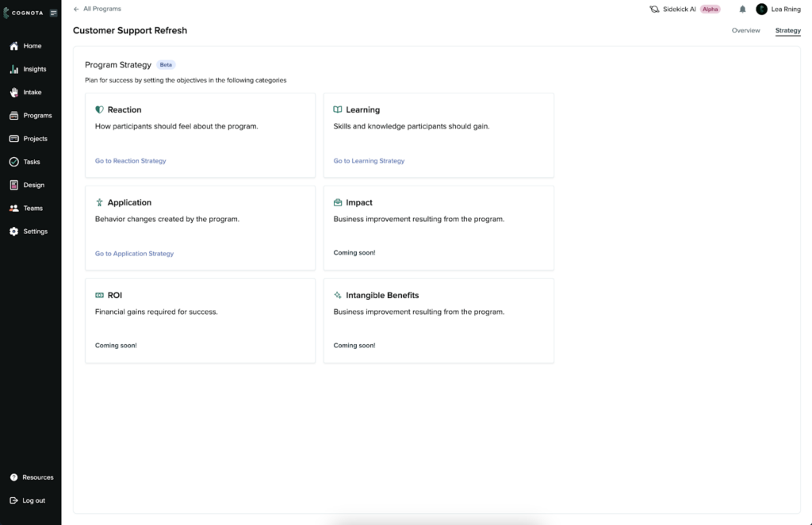Click the Resources help icon
Screen dimensions: 812x525
coord(13,477)
